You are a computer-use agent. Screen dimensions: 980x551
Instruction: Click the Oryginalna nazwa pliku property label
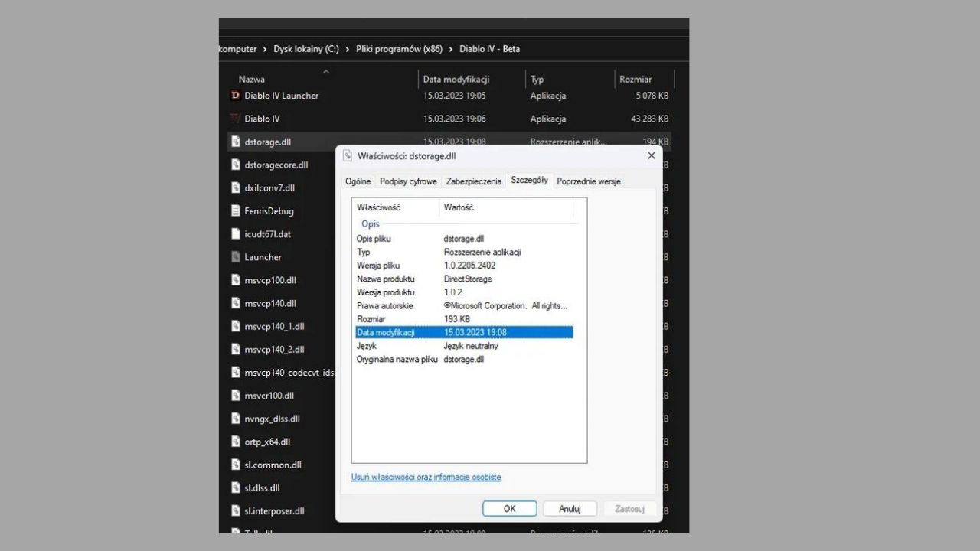coord(397,359)
